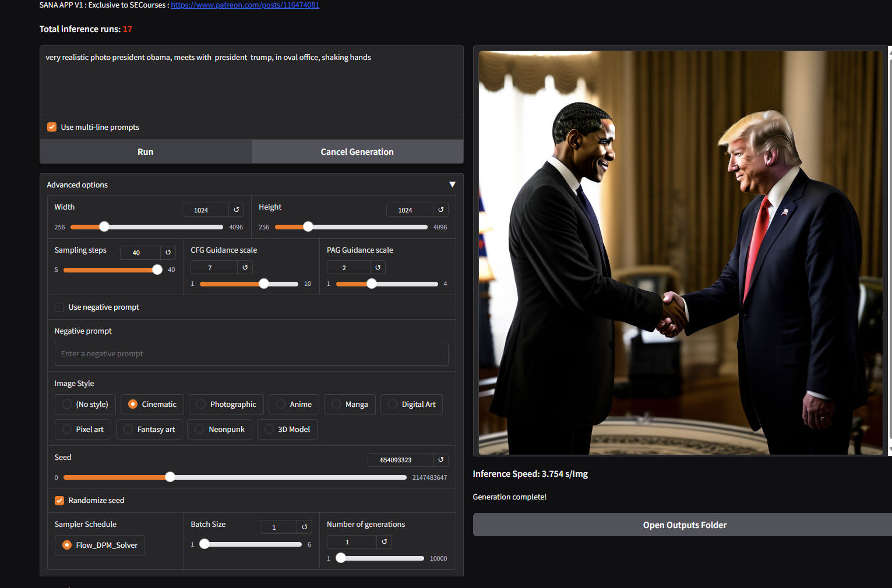Screen dimensions: 892x588
Task: Click the Batch Size number field
Action: point(279,527)
